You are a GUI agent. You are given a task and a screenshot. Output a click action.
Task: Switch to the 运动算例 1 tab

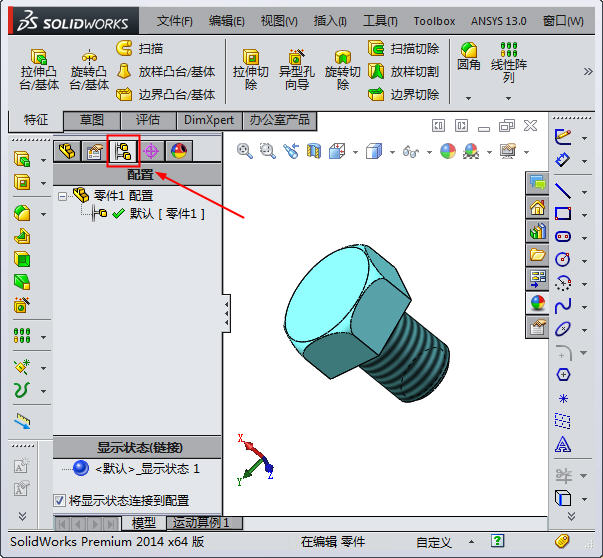click(x=201, y=523)
